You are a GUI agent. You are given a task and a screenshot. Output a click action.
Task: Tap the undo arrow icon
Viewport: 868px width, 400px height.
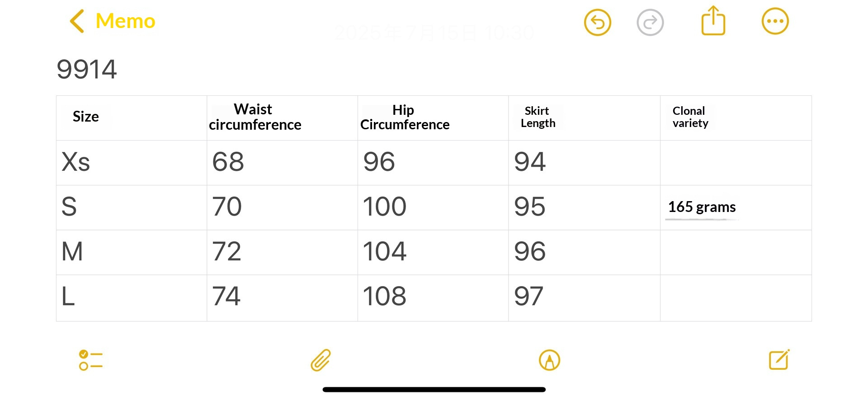[597, 22]
